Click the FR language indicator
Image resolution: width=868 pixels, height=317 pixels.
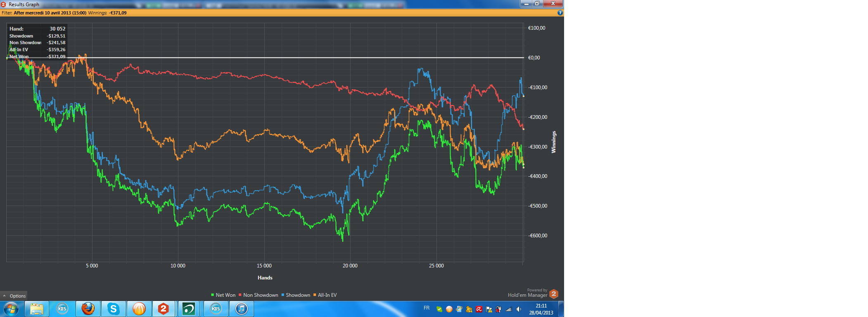tap(427, 308)
